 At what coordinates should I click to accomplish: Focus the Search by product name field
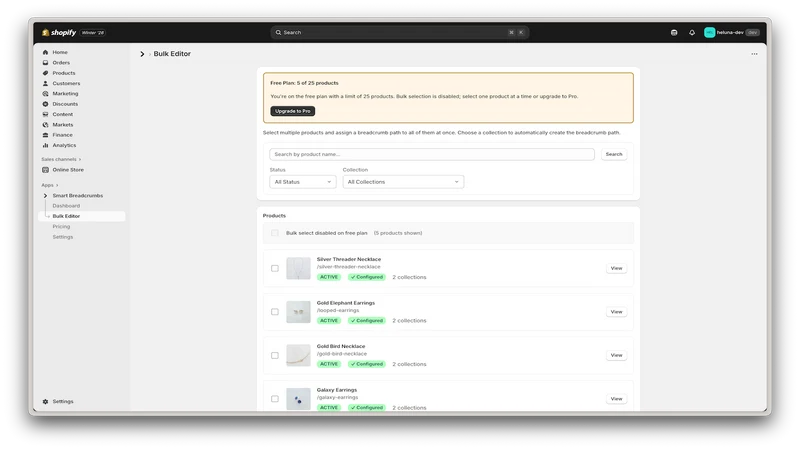click(x=432, y=154)
